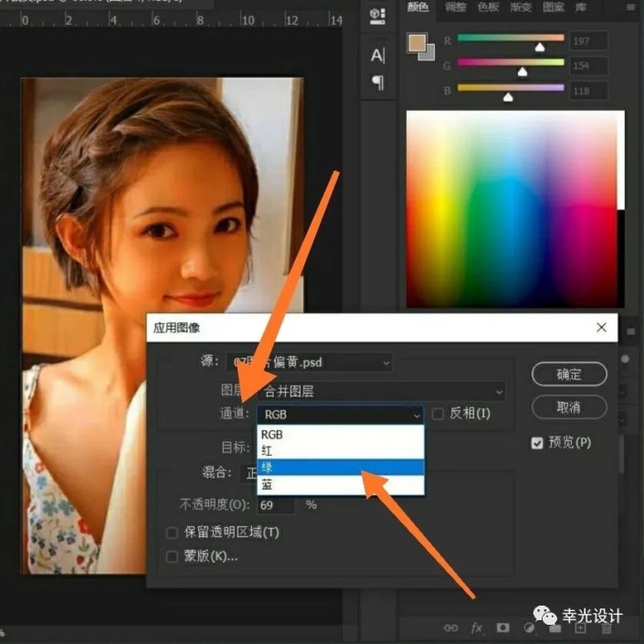The height and width of the screenshot is (644, 644).
Task: Click the G value field showing 154
Action: pos(588,66)
